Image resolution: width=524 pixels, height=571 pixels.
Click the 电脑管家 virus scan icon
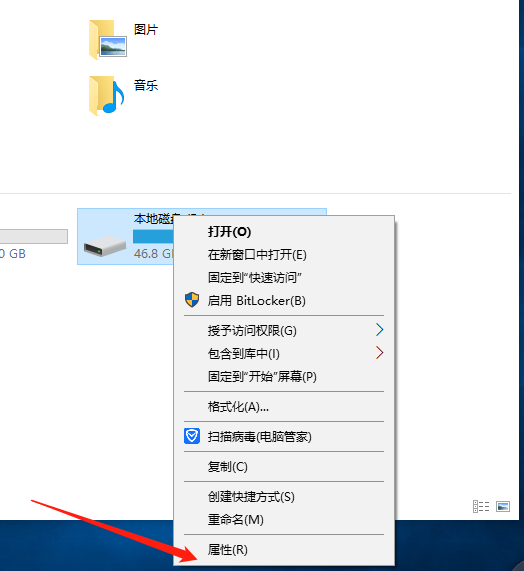point(192,436)
